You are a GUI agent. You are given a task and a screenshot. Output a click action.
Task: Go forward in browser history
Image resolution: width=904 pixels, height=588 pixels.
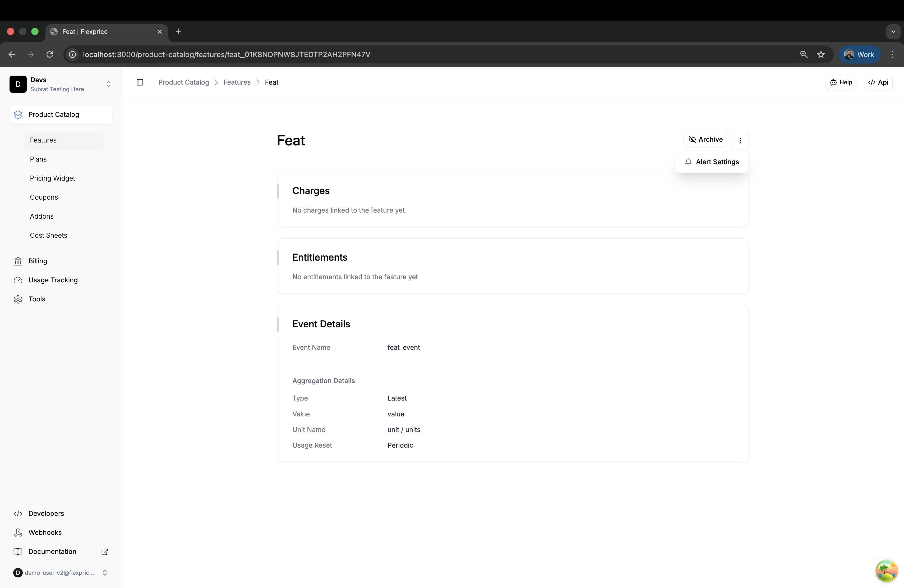(31, 54)
